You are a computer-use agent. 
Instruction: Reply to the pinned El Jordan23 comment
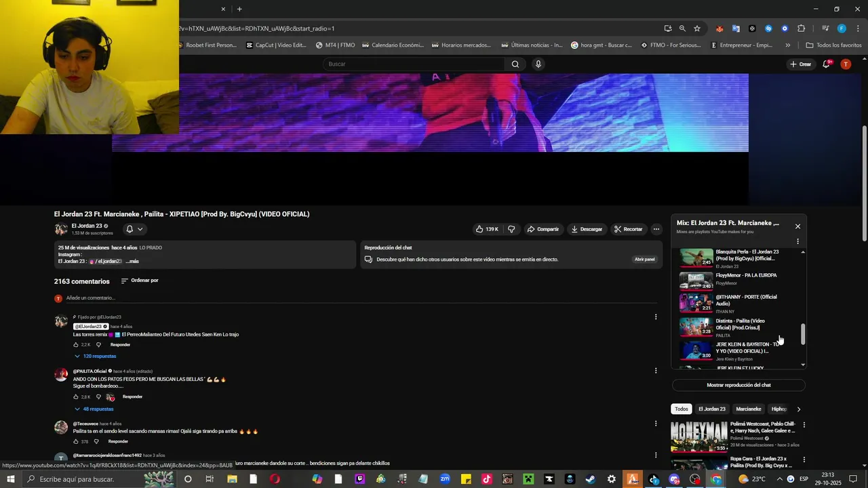pyautogui.click(x=120, y=345)
